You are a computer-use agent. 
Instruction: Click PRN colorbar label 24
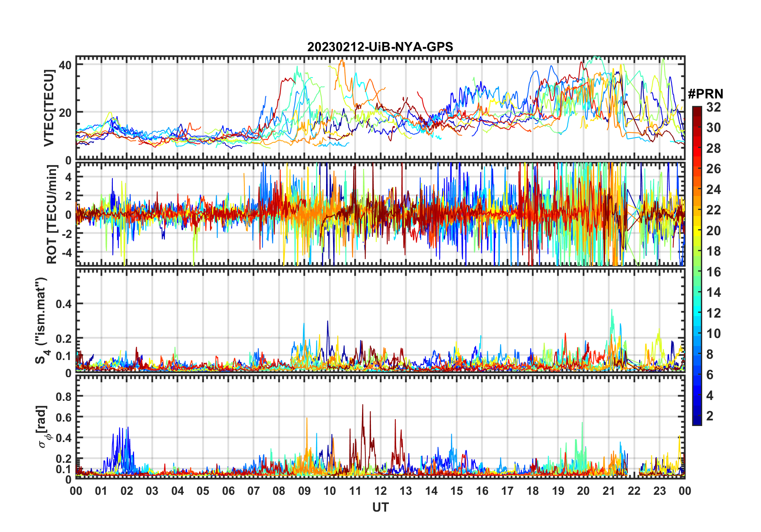713,190
